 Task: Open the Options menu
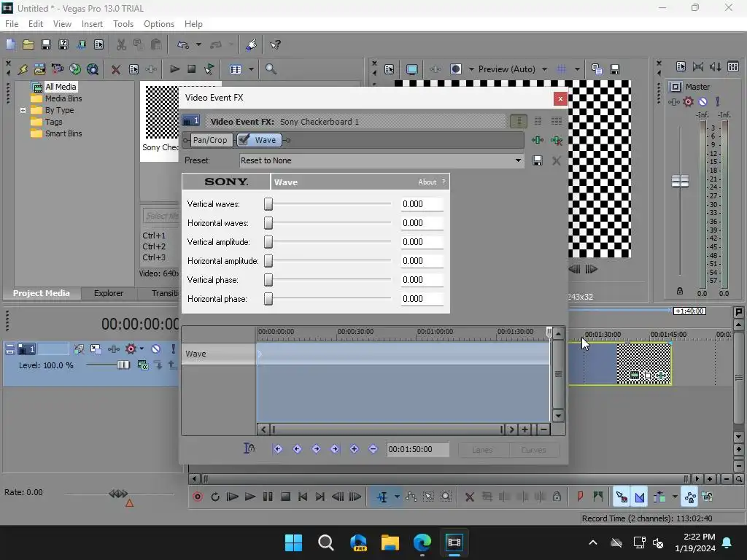(x=158, y=24)
